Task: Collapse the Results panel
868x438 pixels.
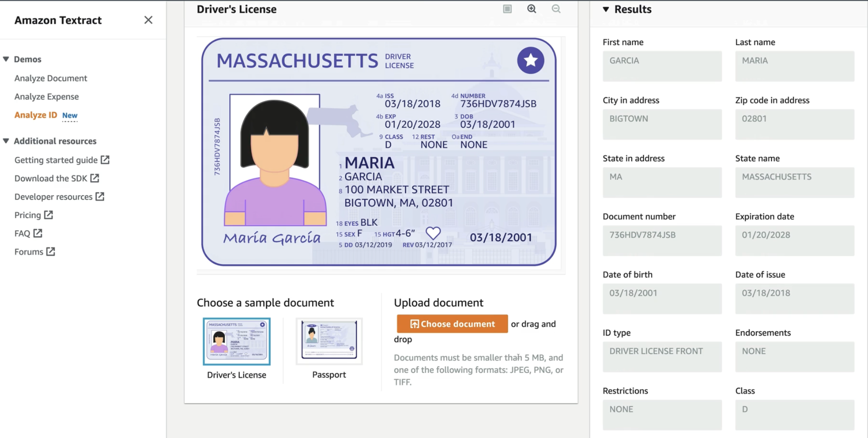Action: point(606,9)
